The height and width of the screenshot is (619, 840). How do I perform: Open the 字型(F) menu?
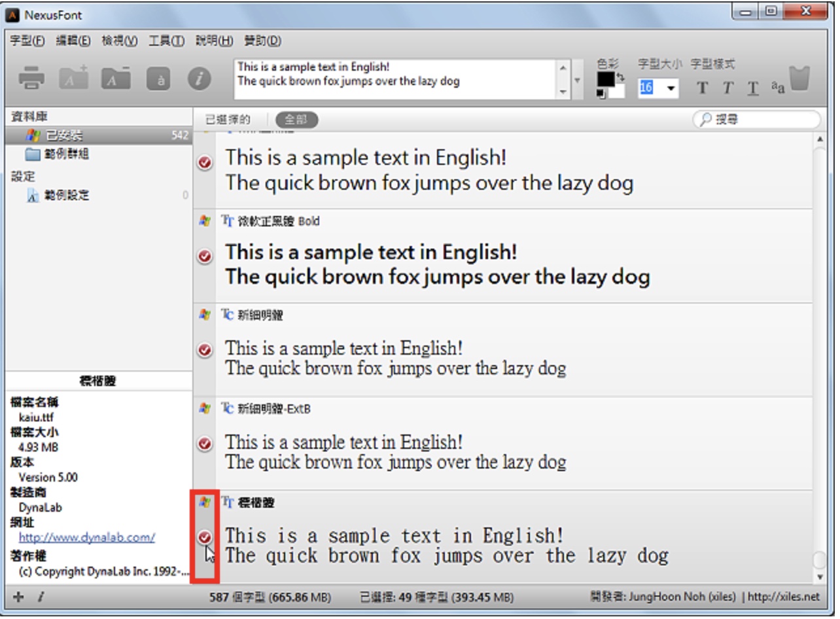pos(27,41)
